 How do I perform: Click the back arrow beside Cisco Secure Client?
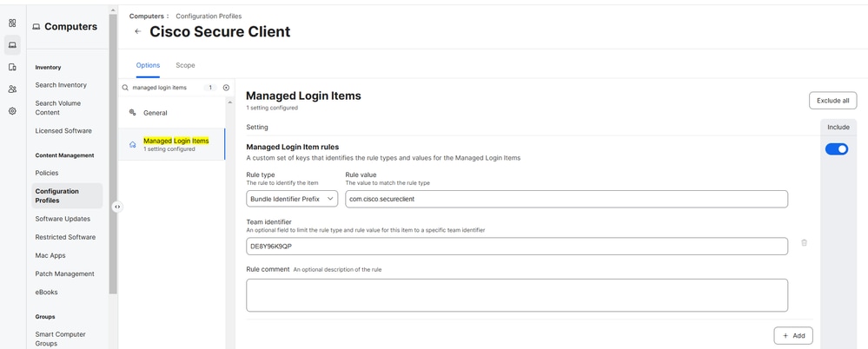point(137,32)
